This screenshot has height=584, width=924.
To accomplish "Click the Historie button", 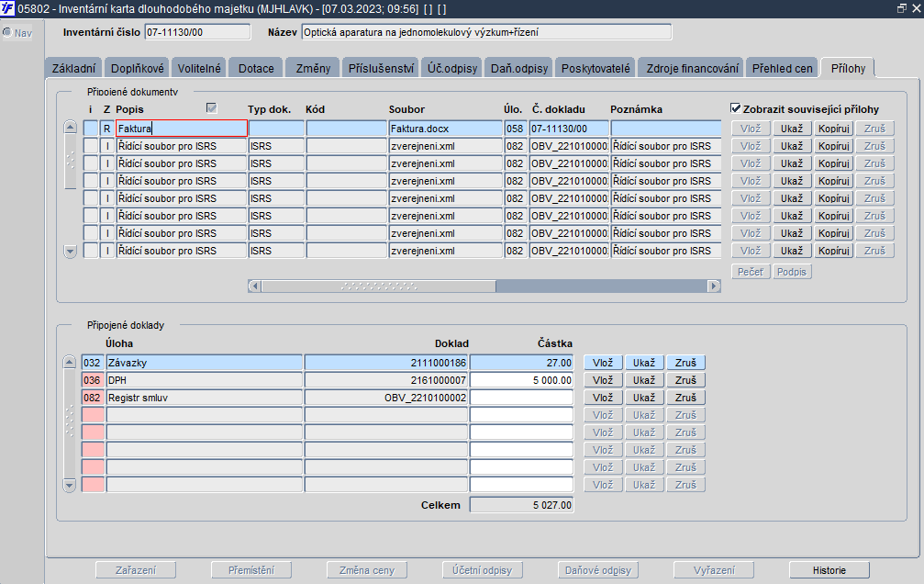I will click(x=829, y=570).
